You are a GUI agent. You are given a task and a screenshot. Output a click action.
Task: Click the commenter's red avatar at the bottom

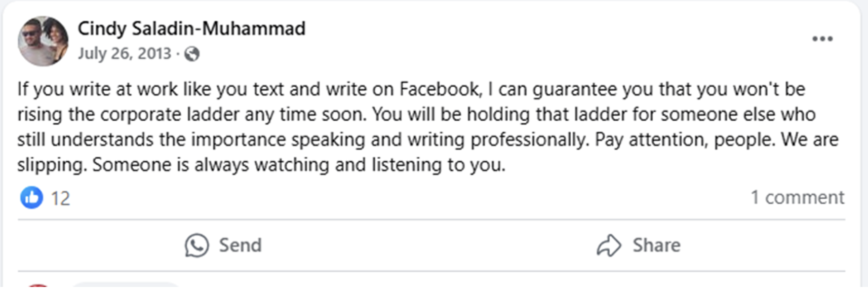tap(38, 286)
